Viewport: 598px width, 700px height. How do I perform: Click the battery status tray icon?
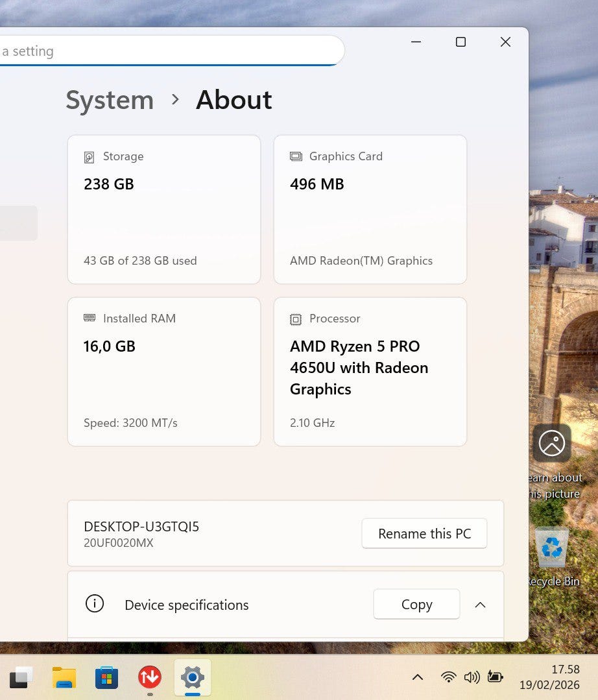(496, 677)
